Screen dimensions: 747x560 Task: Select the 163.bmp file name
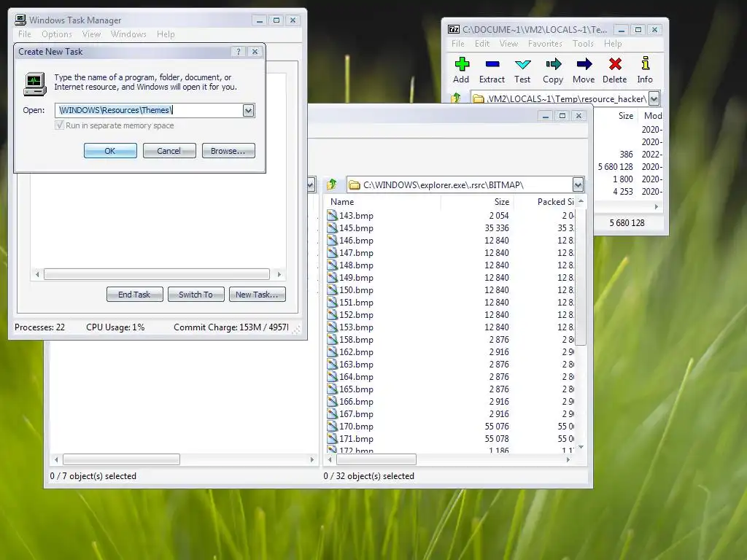pos(356,365)
